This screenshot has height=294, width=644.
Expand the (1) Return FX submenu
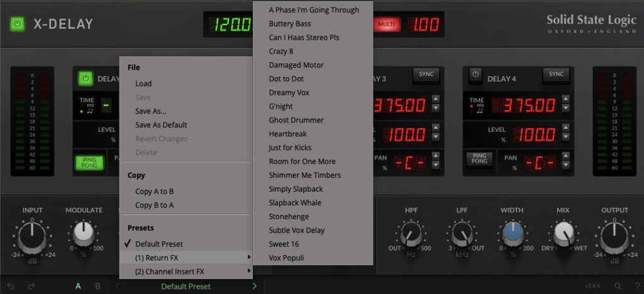(186, 258)
